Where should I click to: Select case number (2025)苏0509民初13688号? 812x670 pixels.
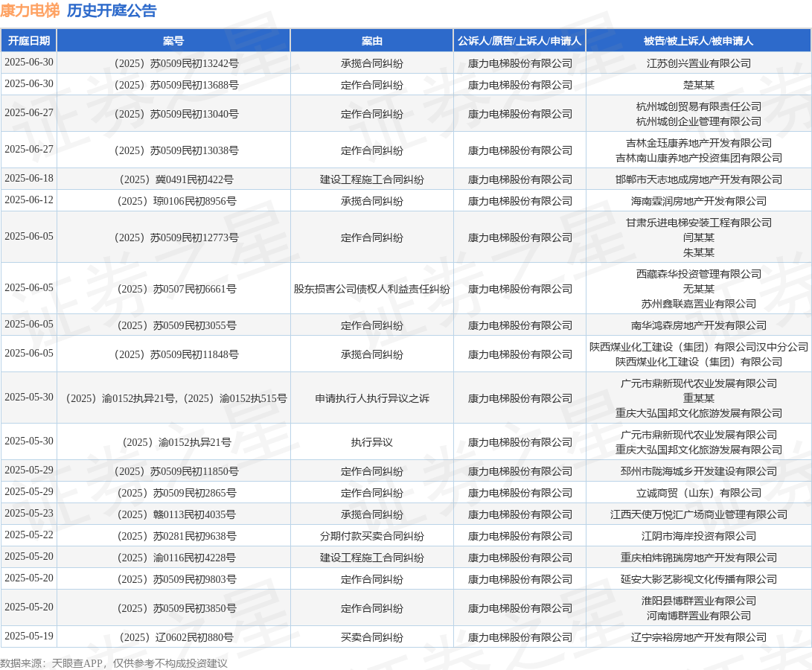pyautogui.click(x=176, y=85)
